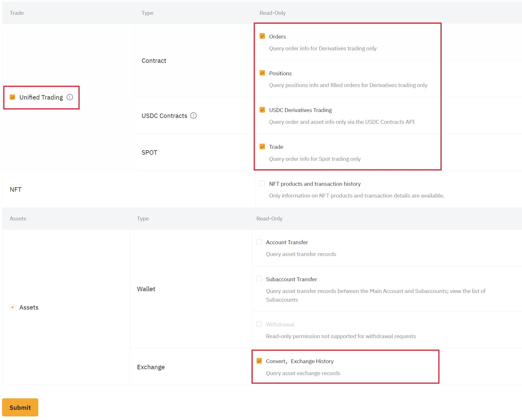Uncheck the USDC Derivatives Trading permission
Viewport: 522px width, 420px height.
coord(262,110)
